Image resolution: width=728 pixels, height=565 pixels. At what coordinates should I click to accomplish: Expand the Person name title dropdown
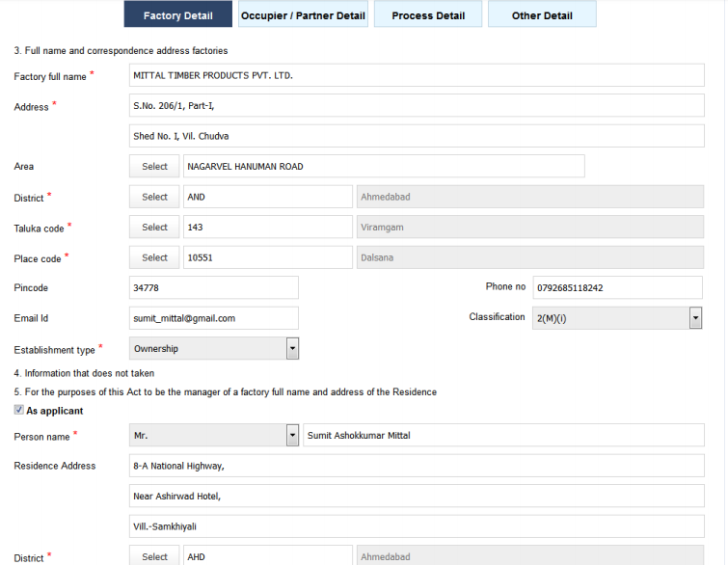click(293, 436)
